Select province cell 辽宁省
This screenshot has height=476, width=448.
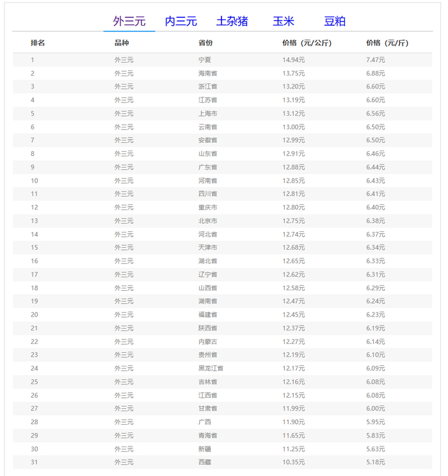(x=208, y=274)
